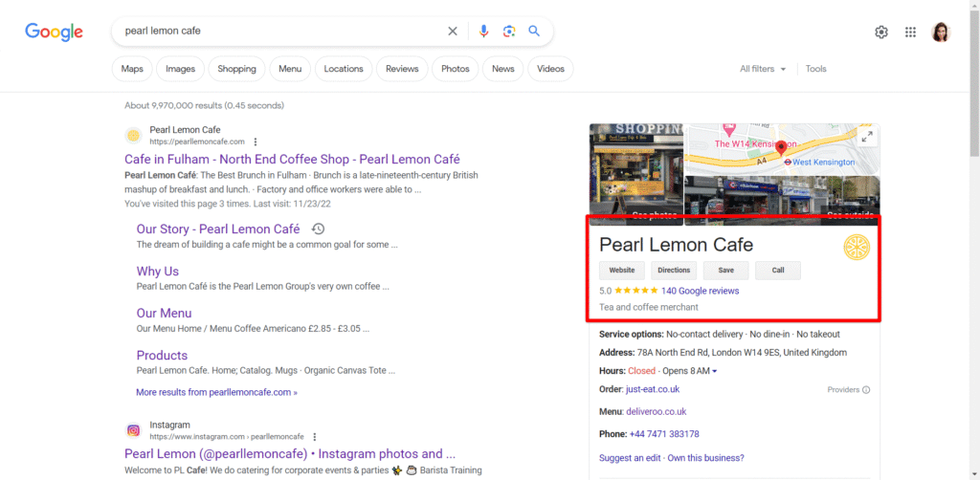This screenshot has width=980, height=480.
Task: Open Our Story - Pearl Lemon Café sitelink
Action: click(x=218, y=229)
